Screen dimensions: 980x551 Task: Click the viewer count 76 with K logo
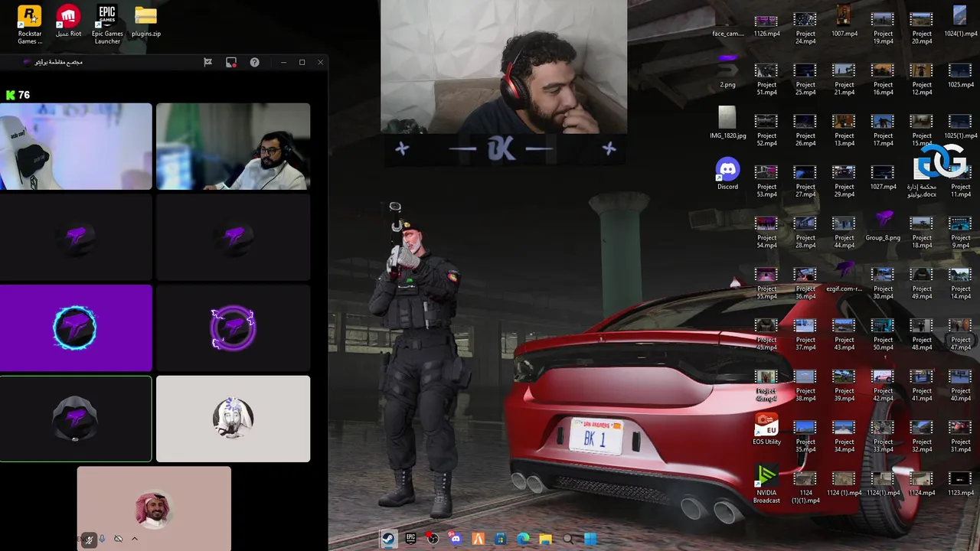point(18,95)
